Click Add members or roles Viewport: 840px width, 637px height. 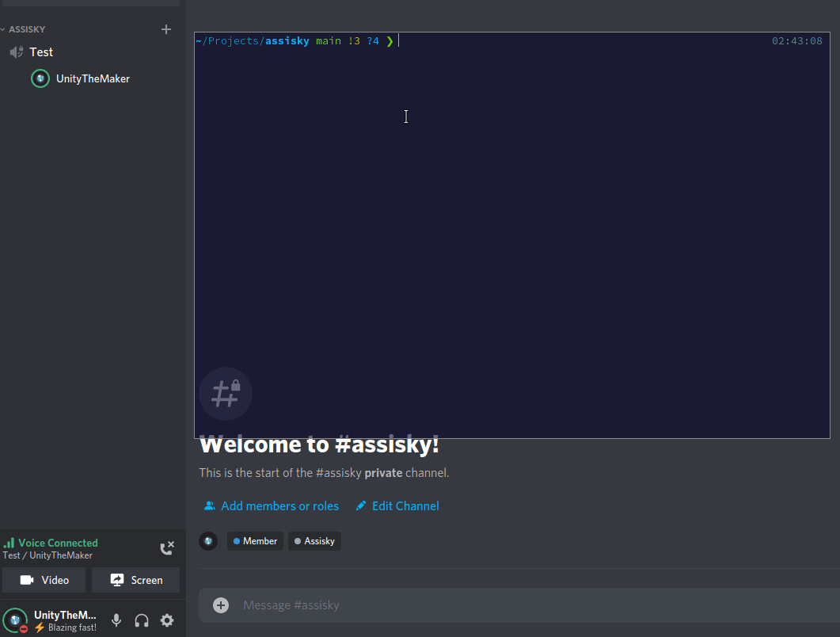(279, 506)
